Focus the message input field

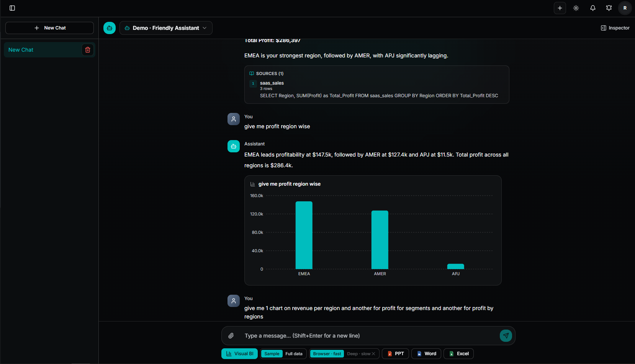pos(368,336)
